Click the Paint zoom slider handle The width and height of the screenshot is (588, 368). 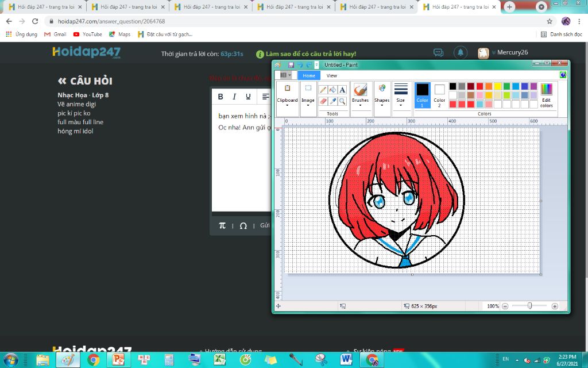click(529, 306)
